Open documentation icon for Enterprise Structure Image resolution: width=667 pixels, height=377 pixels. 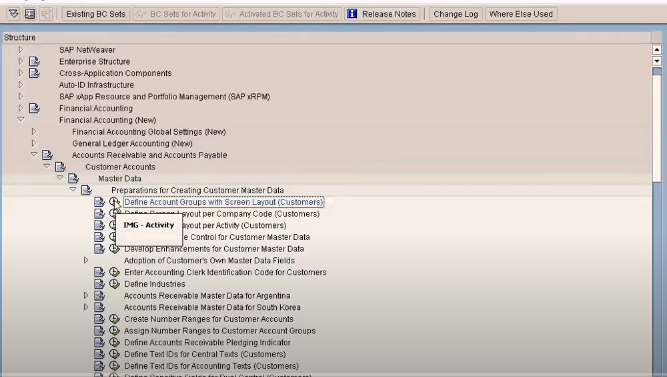pos(34,62)
